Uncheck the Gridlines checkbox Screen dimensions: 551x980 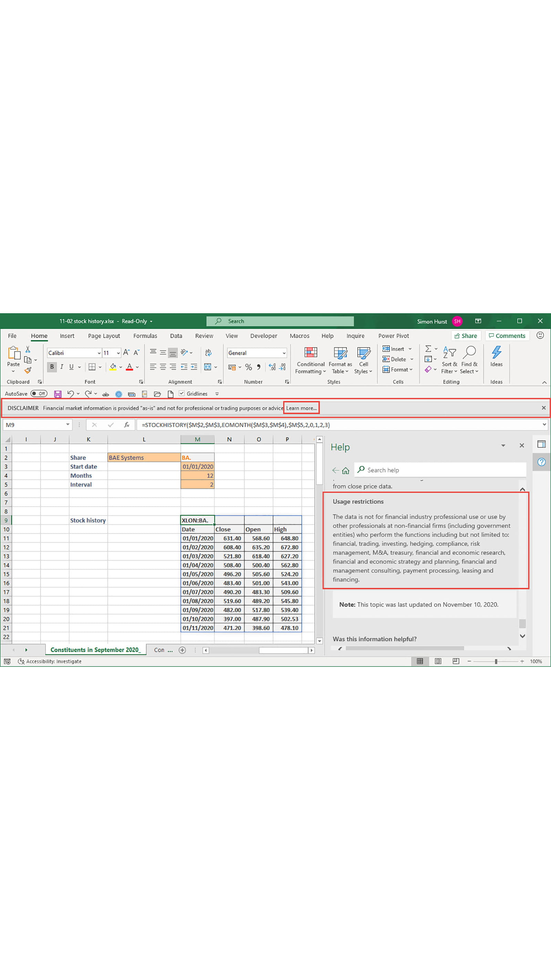pyautogui.click(x=182, y=394)
